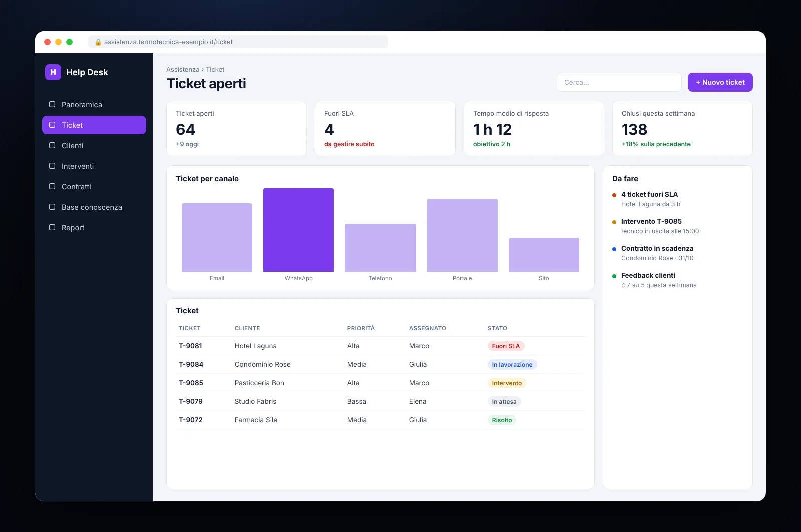The image size is (801, 532).
Task: Click the Base conoscenza sidebar icon
Action: tap(52, 207)
